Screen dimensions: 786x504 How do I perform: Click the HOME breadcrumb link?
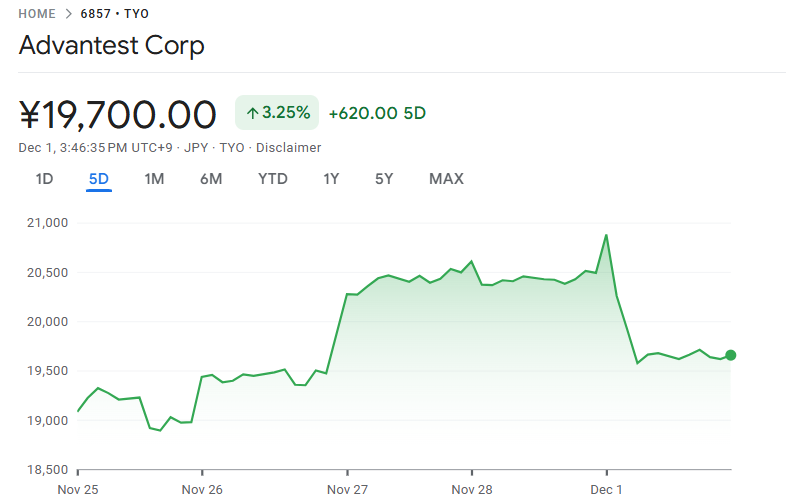pos(38,14)
